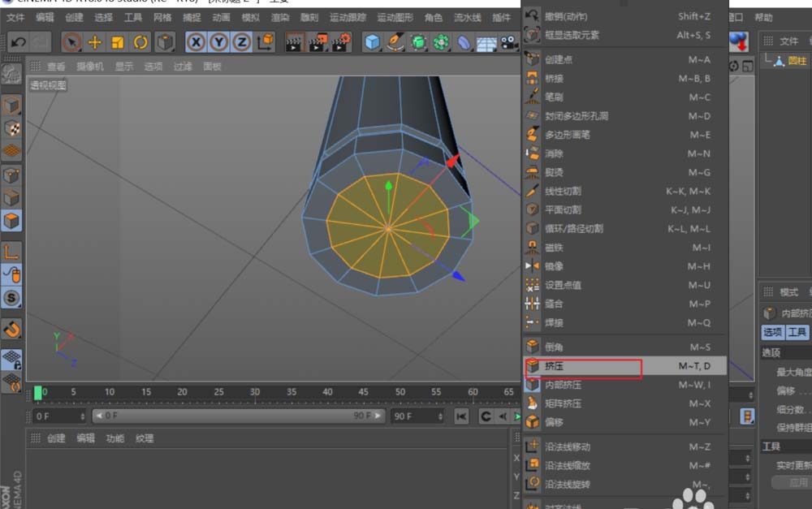Choose 内部挤压 from the context menu

(563, 385)
